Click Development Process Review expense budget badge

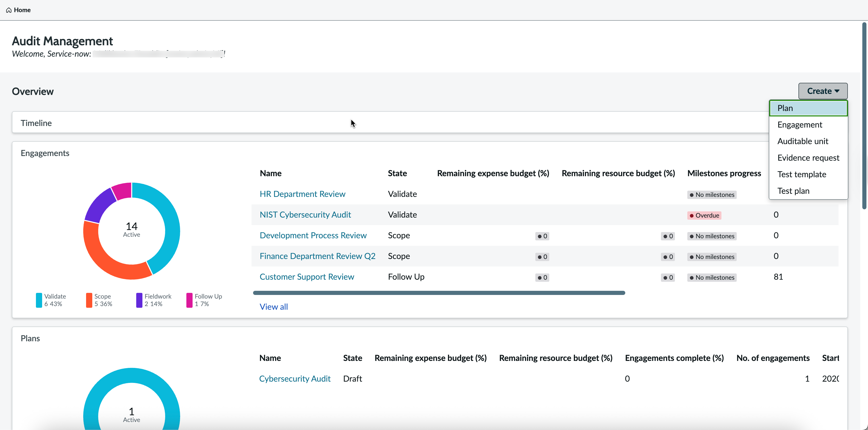tap(542, 236)
